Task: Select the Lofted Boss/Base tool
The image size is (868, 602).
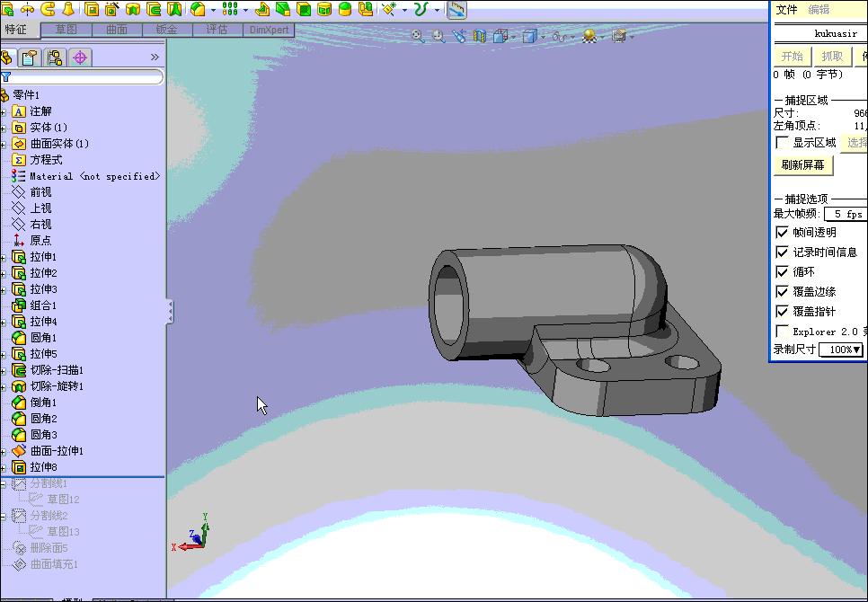Action: tap(68, 9)
